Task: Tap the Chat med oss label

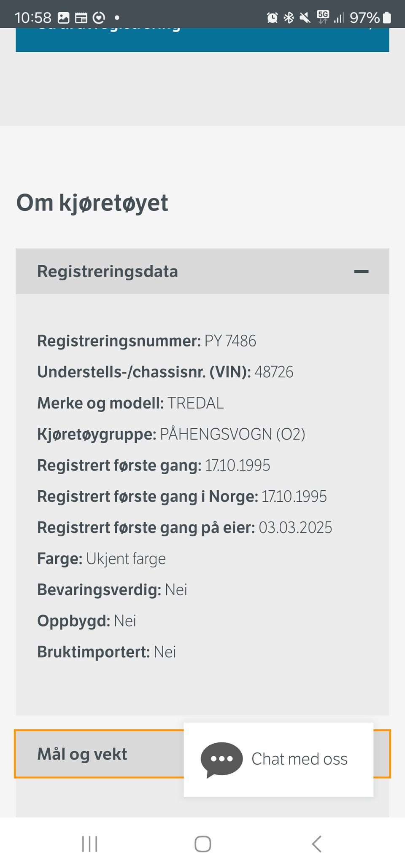Action: [x=300, y=759]
